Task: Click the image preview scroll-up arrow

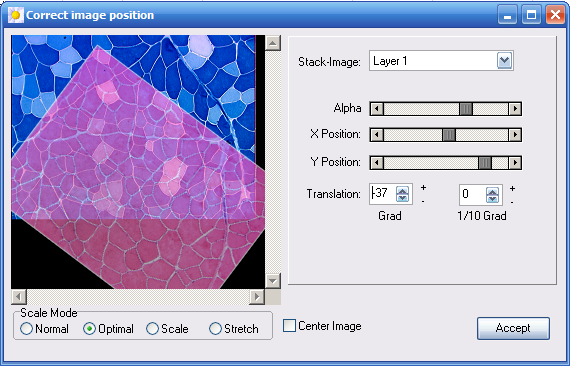Action: click(273, 43)
